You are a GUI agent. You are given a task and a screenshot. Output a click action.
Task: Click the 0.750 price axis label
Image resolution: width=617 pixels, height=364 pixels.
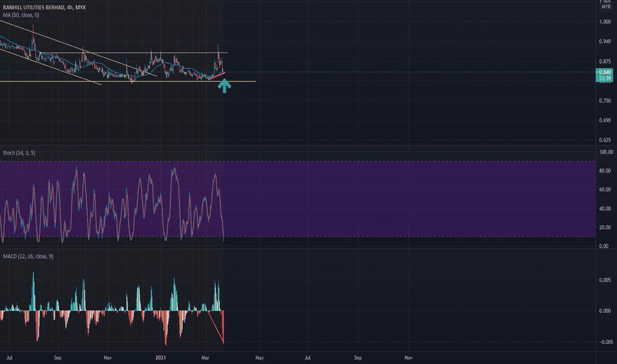click(x=605, y=101)
